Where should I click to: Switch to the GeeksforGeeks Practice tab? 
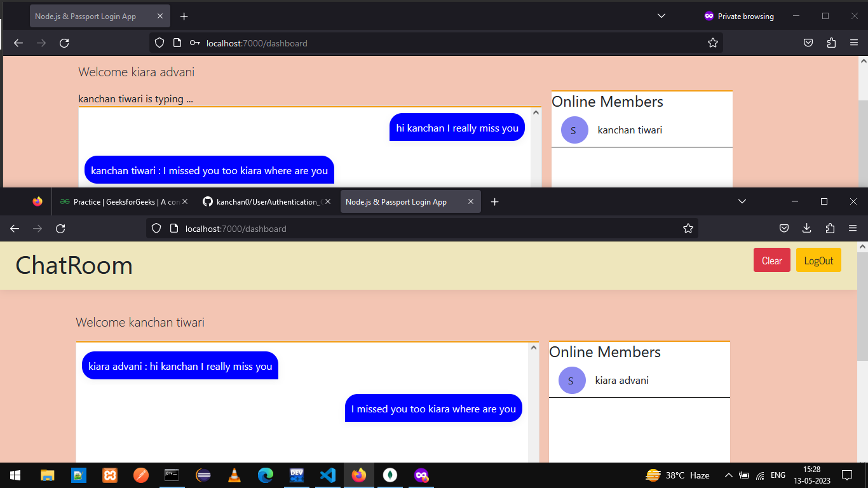pos(123,201)
